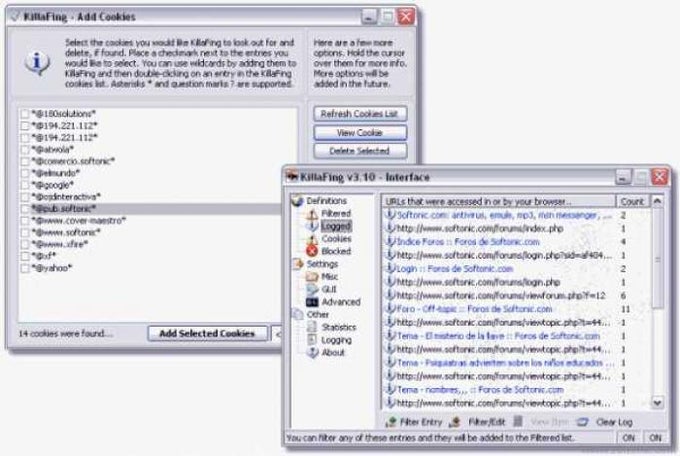Check the *@pub.softonic* cookie checkbox
680x456 pixels.
pyautogui.click(x=25, y=209)
